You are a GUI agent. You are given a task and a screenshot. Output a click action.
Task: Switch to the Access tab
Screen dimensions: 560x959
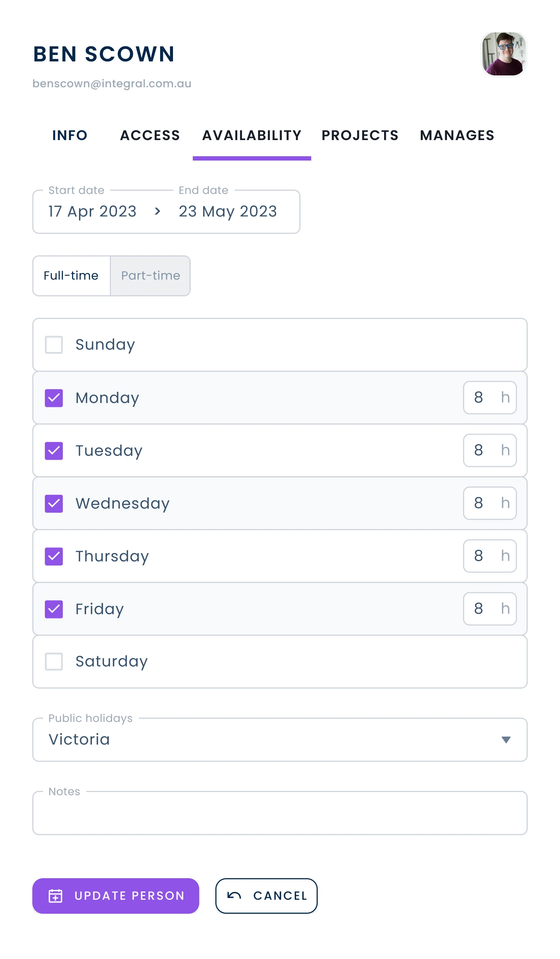tap(150, 135)
